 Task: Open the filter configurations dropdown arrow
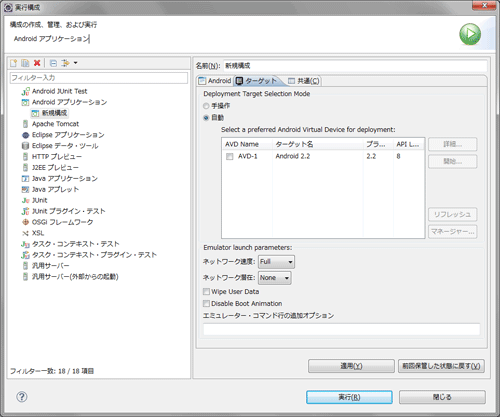coord(76,63)
